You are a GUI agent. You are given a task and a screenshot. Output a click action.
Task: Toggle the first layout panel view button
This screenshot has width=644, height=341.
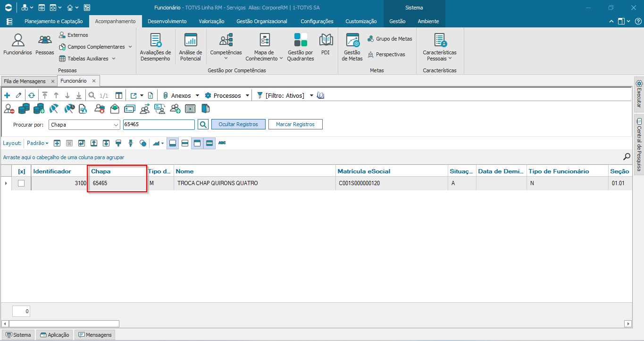(x=173, y=143)
